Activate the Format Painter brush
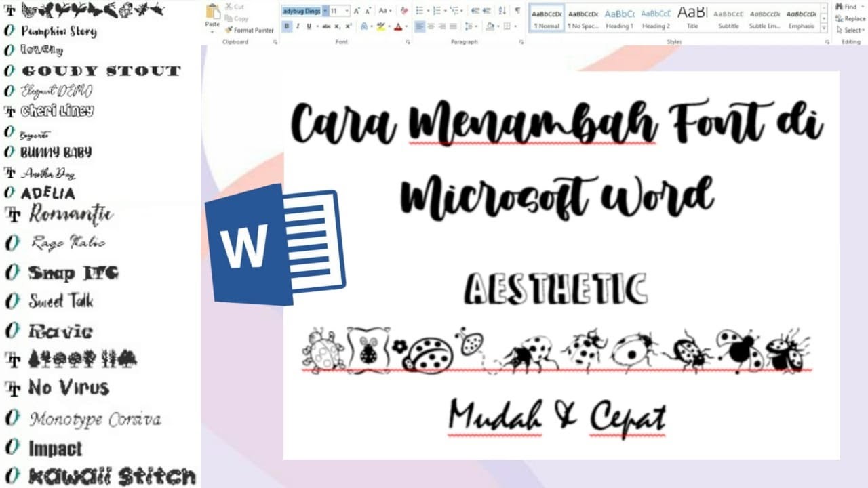The height and width of the screenshot is (488, 868). tap(249, 30)
